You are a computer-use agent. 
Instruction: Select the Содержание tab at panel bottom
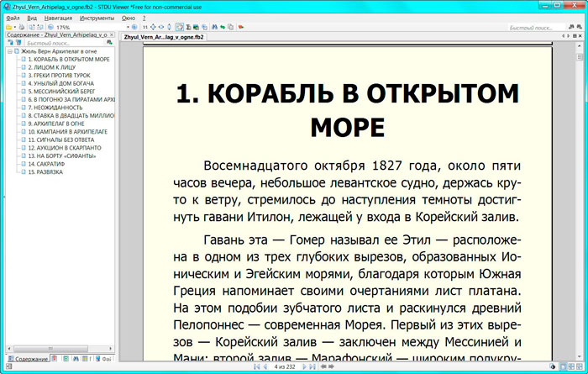coord(28,359)
